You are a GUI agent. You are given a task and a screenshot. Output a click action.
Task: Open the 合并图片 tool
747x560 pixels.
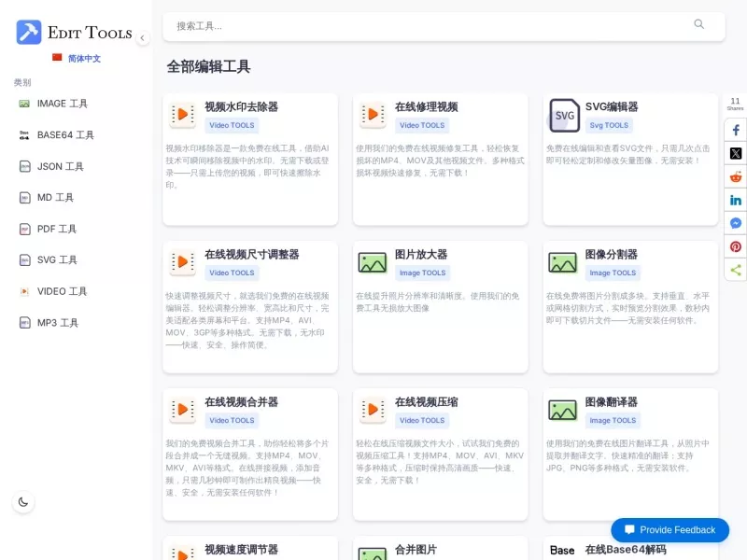416,550
